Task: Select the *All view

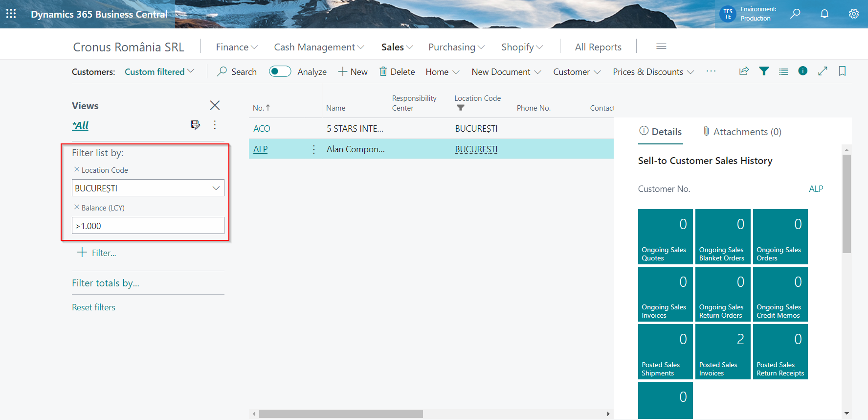Action: (80, 125)
